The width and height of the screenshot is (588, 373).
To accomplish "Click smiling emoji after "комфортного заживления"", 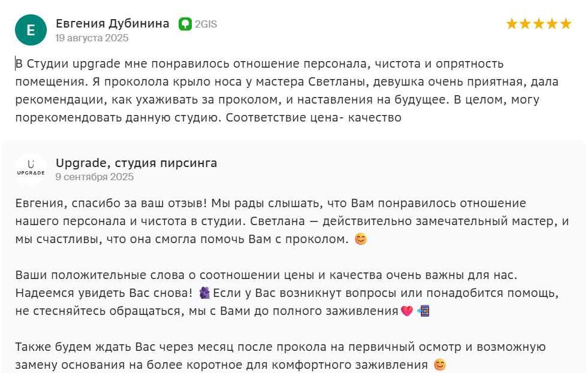I will 440,365.
